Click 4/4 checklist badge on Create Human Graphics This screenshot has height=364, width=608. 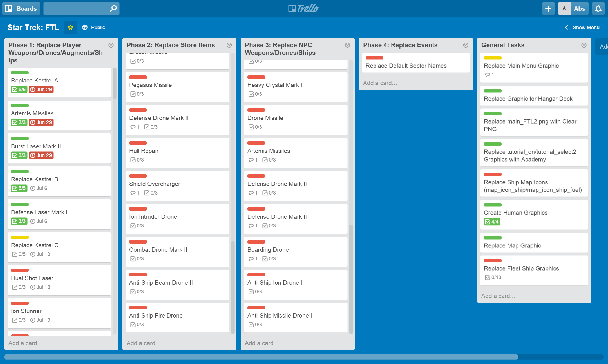(492, 222)
